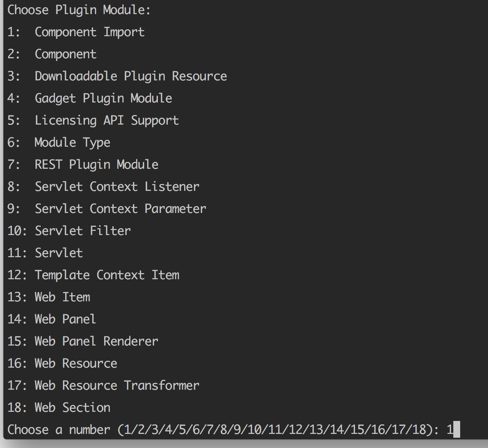Image resolution: width=488 pixels, height=448 pixels.
Task: Select '8: Servlet Context Listener' line
Action: [103, 187]
